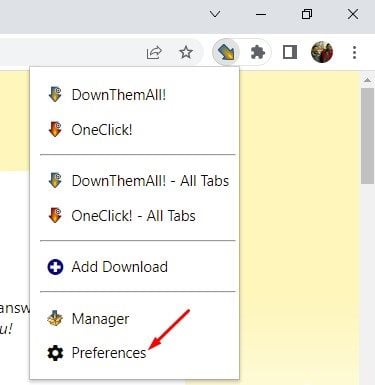The width and height of the screenshot is (375, 385).
Task: Click the Preferences gear icon
Action: click(55, 353)
